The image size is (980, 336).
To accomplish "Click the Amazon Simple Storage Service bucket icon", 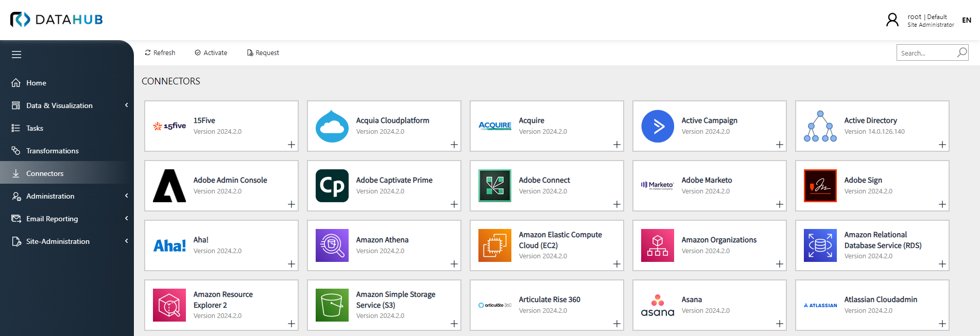I will (x=332, y=305).
